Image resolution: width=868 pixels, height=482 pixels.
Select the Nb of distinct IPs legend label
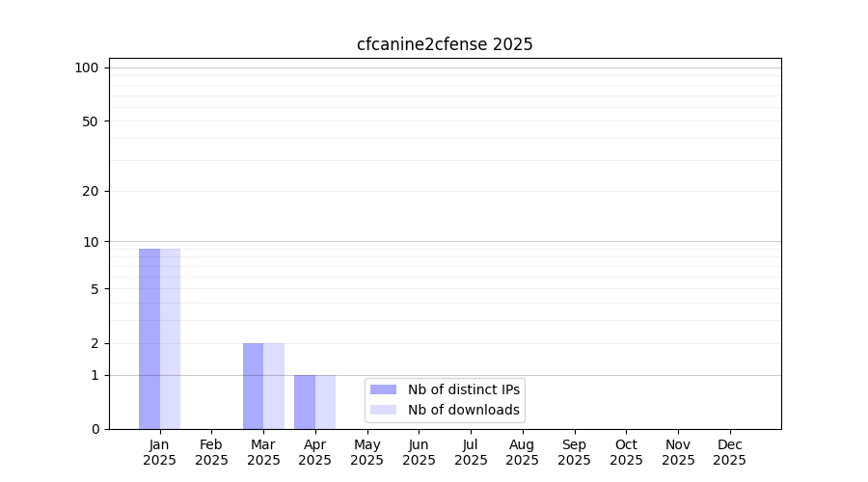click(463, 389)
